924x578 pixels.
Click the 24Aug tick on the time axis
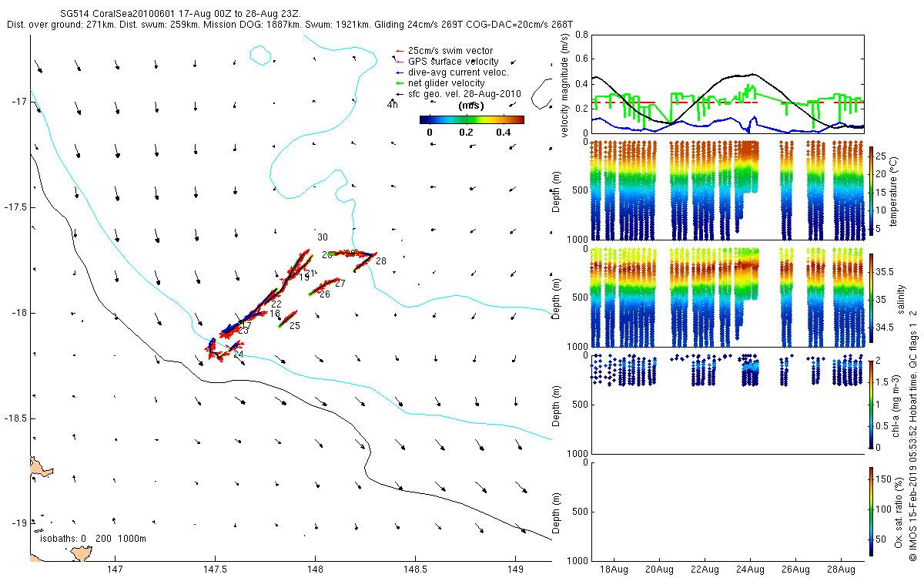(x=750, y=570)
